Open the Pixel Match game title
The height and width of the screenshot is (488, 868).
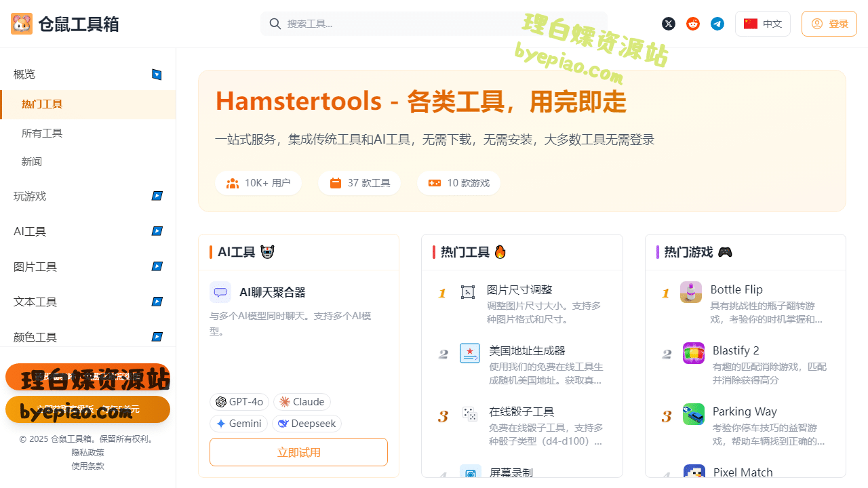(x=743, y=472)
